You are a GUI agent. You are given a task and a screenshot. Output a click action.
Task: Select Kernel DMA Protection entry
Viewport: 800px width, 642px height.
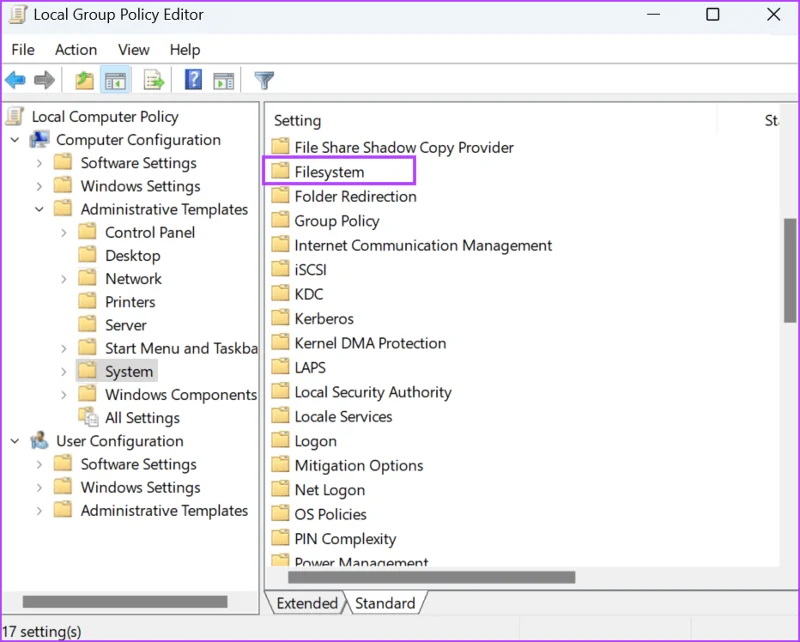370,343
